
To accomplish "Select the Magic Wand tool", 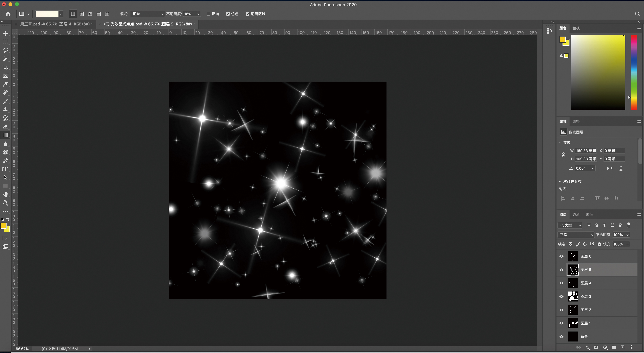I will [5, 59].
